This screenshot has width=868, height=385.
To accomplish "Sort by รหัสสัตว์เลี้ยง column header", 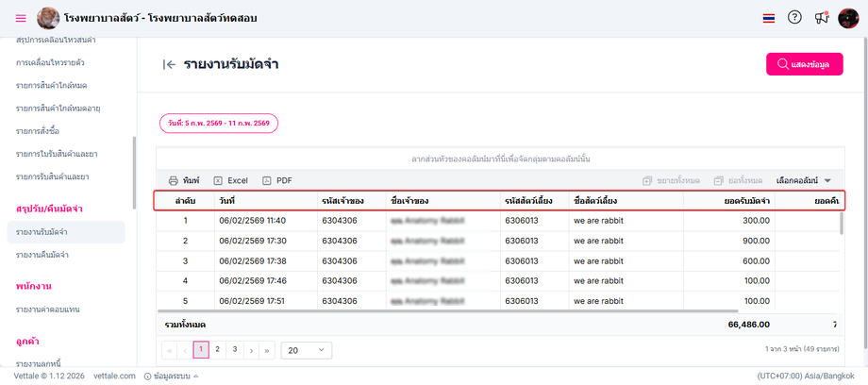I will 535,201.
